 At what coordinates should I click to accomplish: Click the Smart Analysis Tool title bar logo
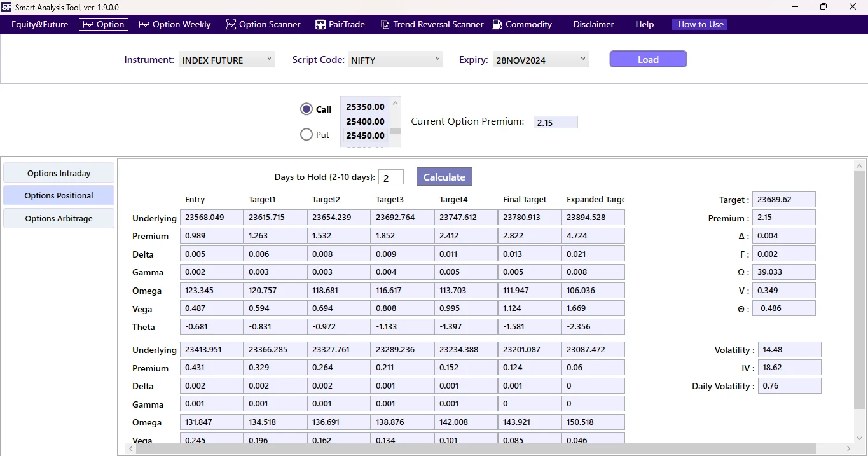tap(7, 7)
